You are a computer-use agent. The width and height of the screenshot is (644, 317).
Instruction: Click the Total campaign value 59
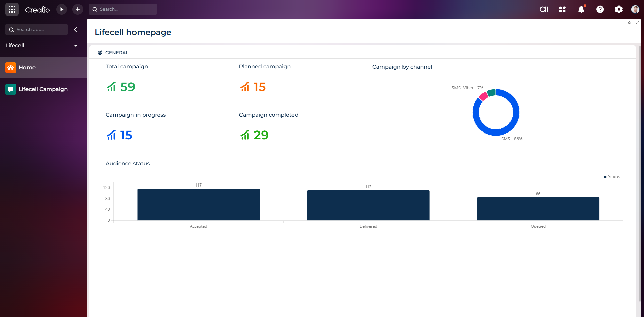point(128,87)
